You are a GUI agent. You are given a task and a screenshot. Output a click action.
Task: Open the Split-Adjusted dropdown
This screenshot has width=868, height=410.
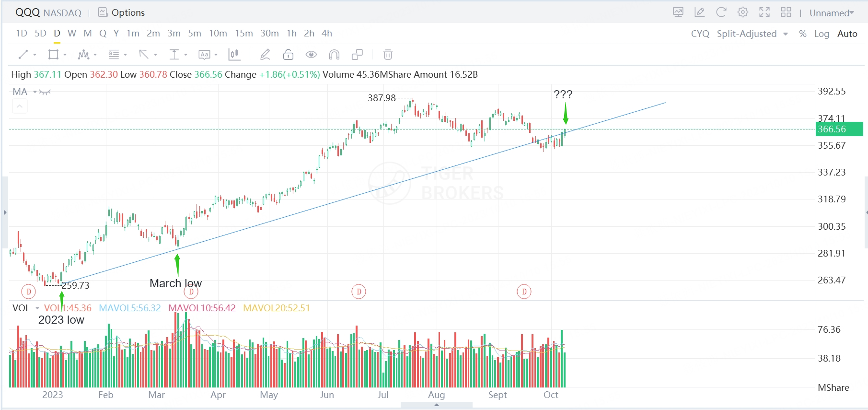pos(752,34)
